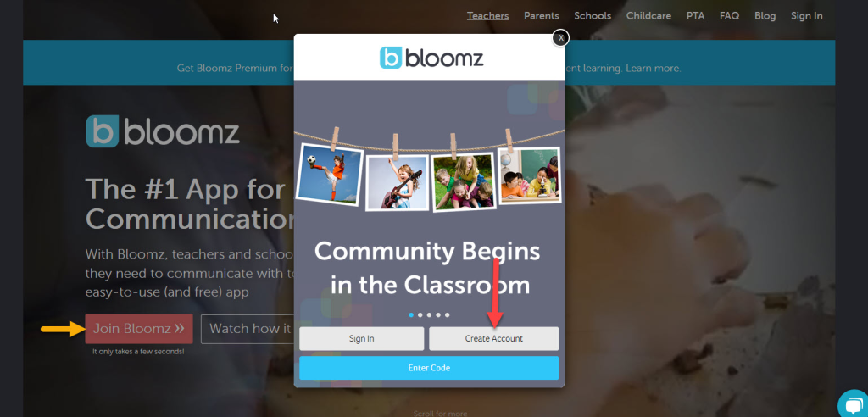Click Sign In button in popup
This screenshot has width=868, height=417.
pos(361,338)
